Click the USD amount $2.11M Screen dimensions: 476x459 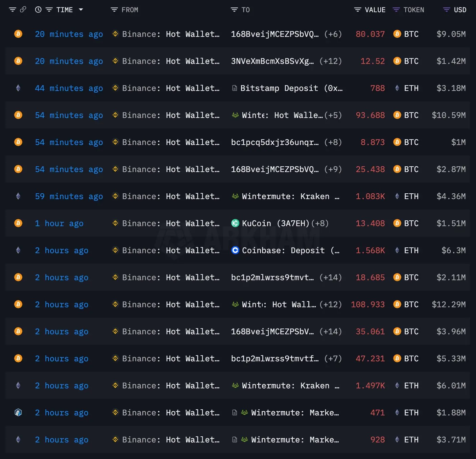tap(451, 277)
